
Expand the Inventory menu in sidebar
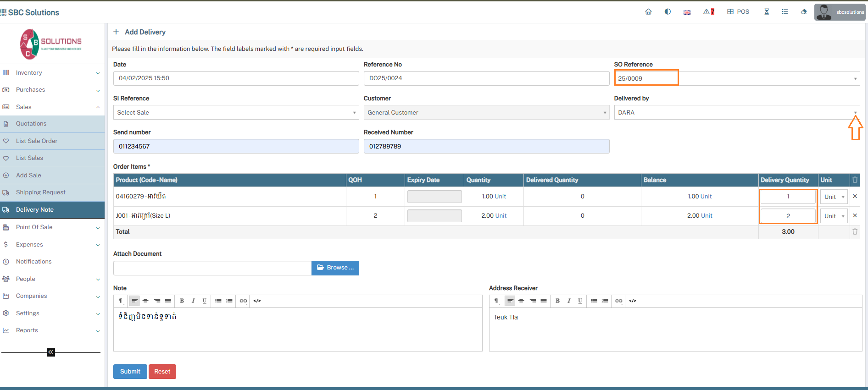pos(51,73)
